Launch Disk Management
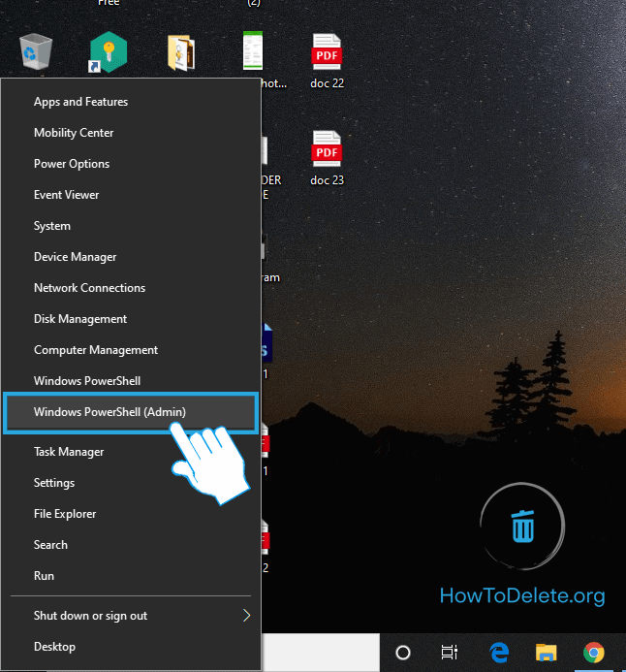626x672 pixels. 131,319
